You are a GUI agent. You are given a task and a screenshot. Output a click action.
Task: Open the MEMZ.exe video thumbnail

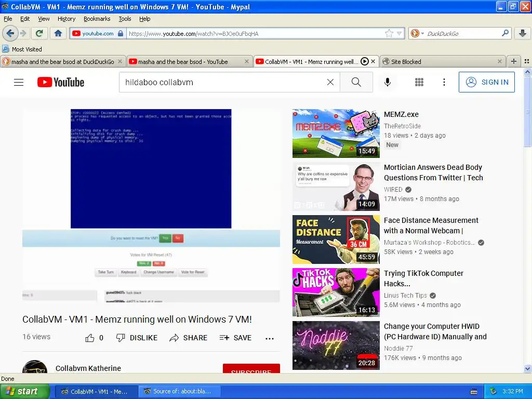(x=336, y=134)
